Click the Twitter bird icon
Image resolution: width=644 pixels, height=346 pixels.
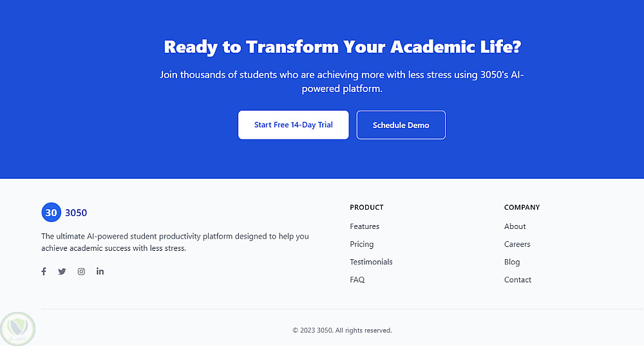(62, 271)
